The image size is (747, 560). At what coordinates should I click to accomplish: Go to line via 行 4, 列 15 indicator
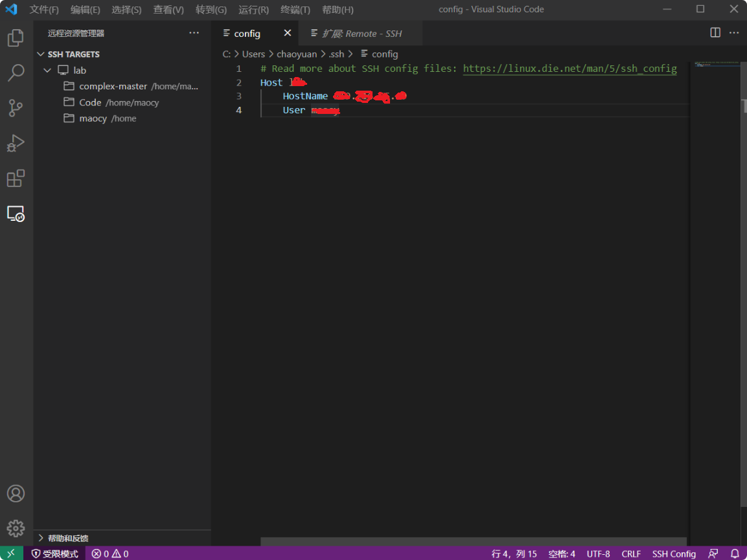click(x=514, y=554)
